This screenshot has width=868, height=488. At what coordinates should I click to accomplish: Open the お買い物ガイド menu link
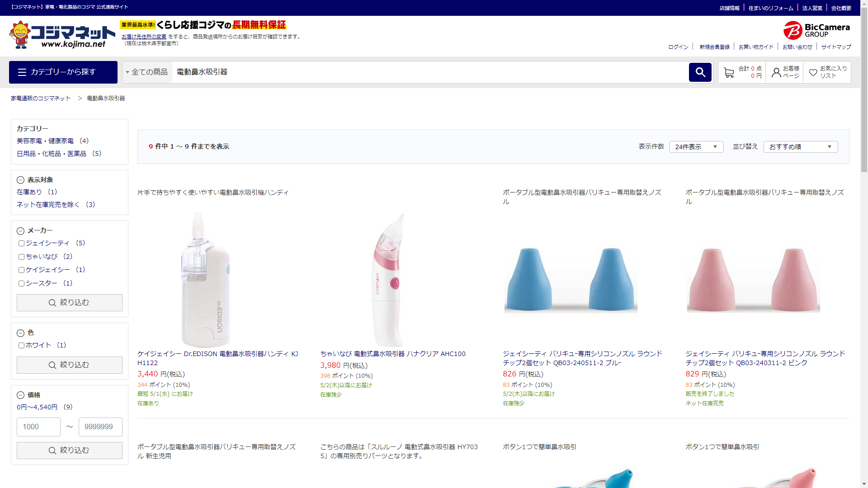[756, 47]
